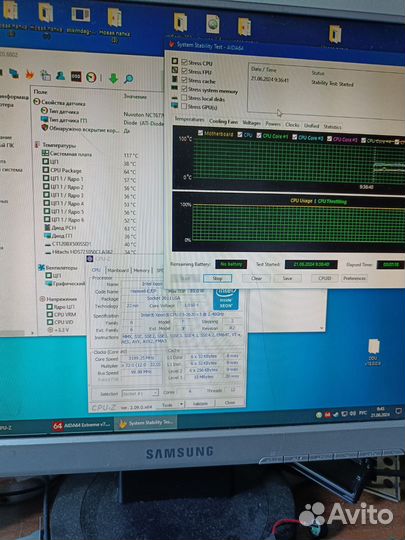Click the calendar-like report icon in AIDA64 toolbar
This screenshot has height=540, width=405.
[45, 75]
